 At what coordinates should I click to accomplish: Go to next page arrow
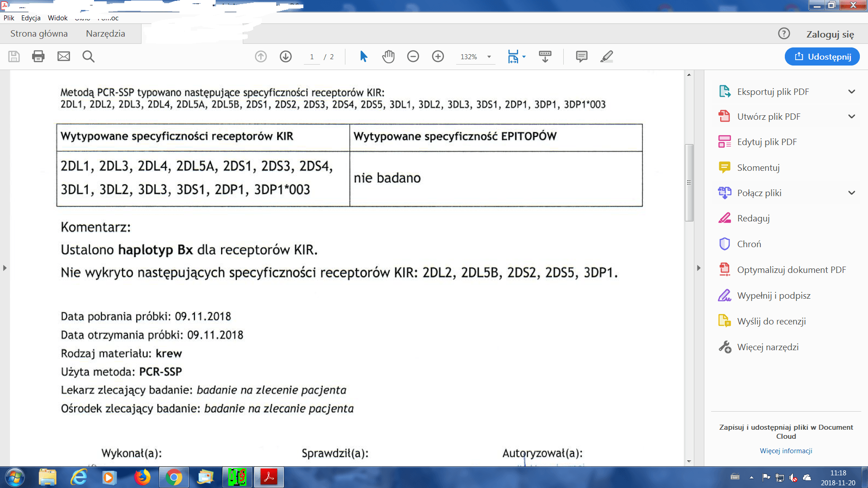286,56
